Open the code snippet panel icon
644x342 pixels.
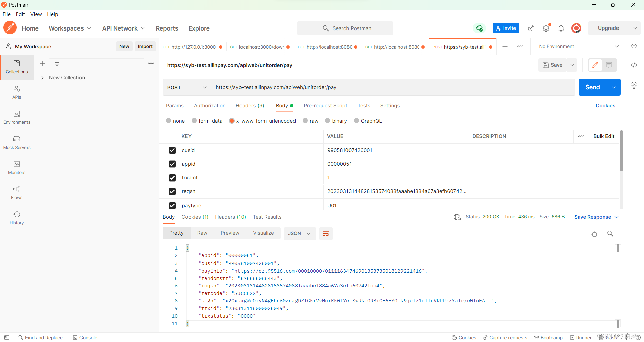[634, 65]
